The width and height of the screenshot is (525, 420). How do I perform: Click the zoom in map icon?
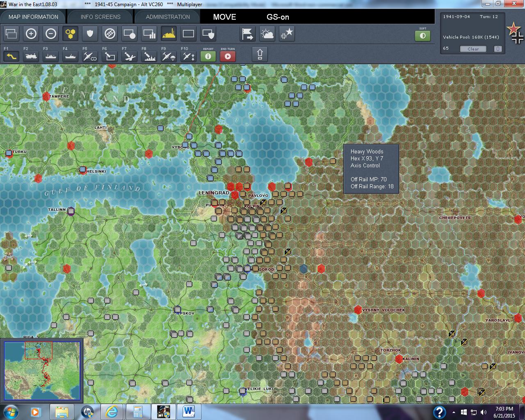[31, 34]
